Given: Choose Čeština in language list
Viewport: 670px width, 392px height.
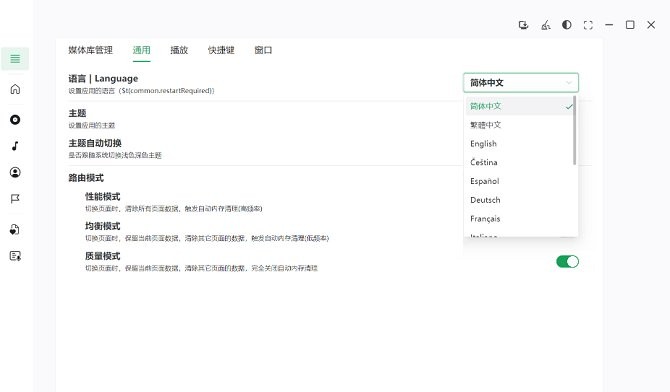Looking at the screenshot, I should pyautogui.click(x=520, y=162).
